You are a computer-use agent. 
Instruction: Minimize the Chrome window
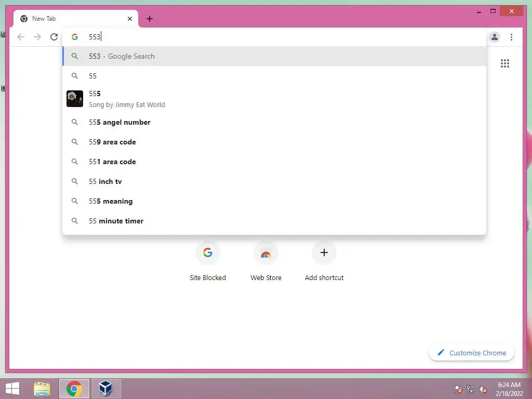point(478,11)
